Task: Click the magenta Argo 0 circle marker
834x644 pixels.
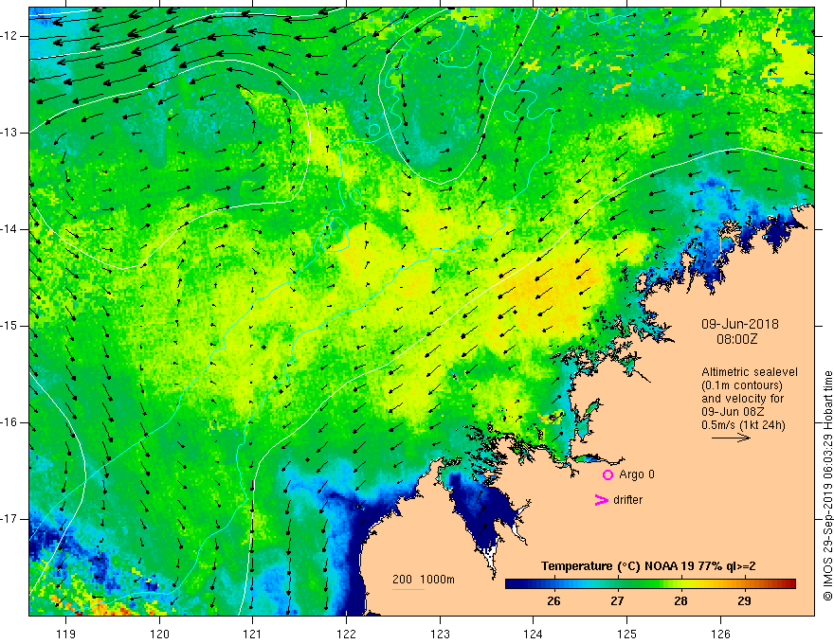Action: click(x=607, y=474)
